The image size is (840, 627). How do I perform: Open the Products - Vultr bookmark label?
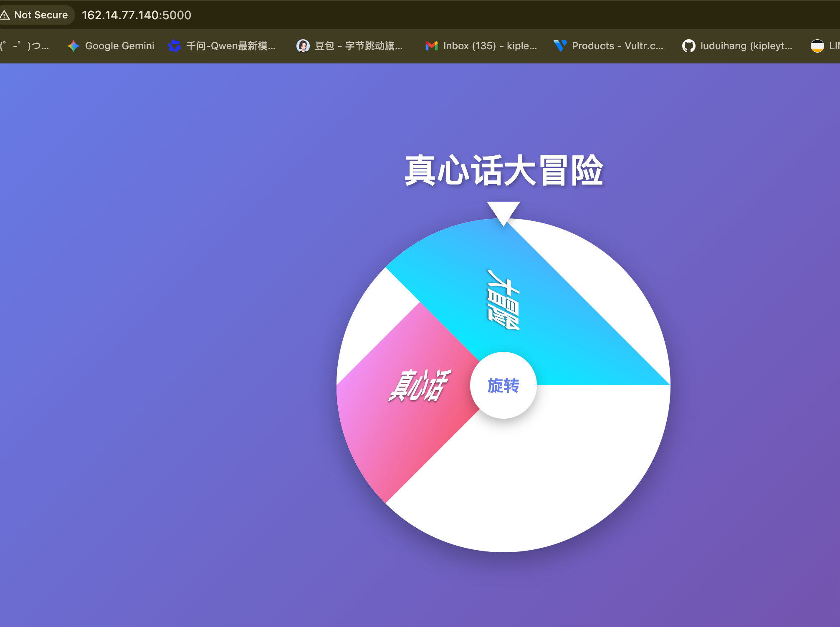[617, 46]
